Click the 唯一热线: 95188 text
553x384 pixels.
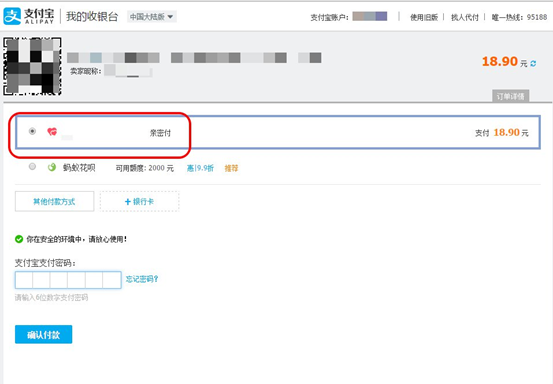point(519,17)
